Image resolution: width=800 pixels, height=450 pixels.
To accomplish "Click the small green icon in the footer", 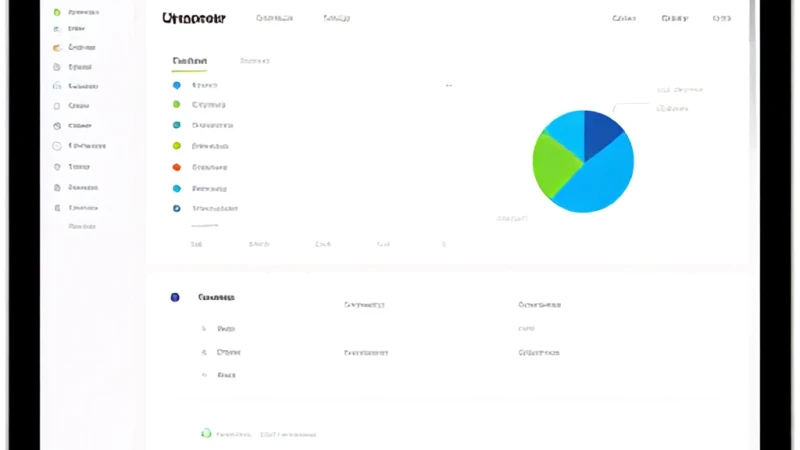I will 206,434.
